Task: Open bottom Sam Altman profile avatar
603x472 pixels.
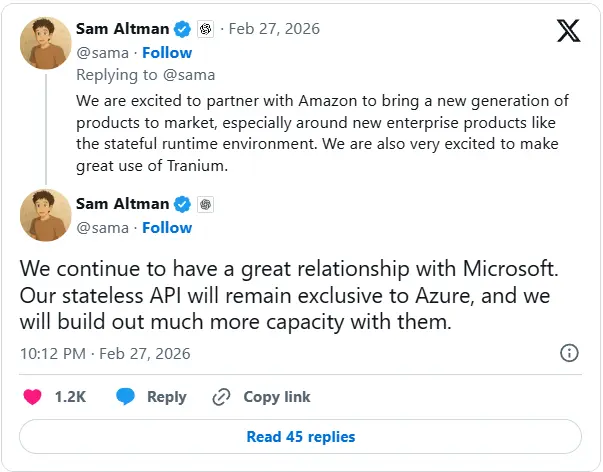Action: tap(45, 215)
